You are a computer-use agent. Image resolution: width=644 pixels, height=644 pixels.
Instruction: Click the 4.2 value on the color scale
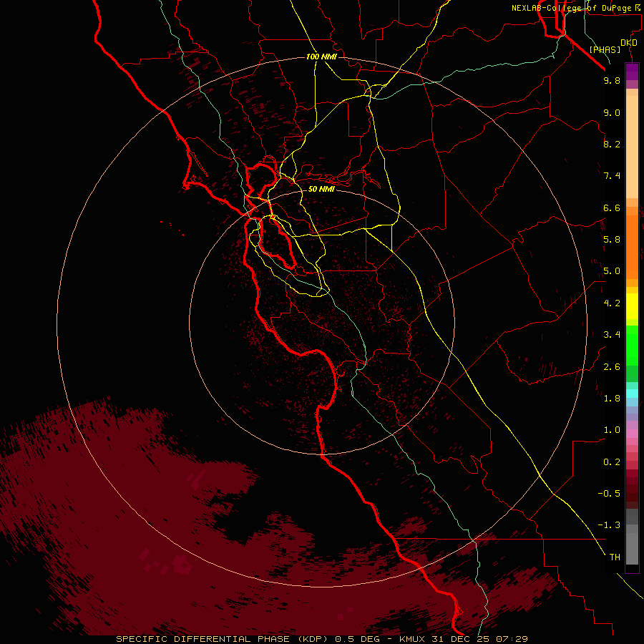[612, 303]
